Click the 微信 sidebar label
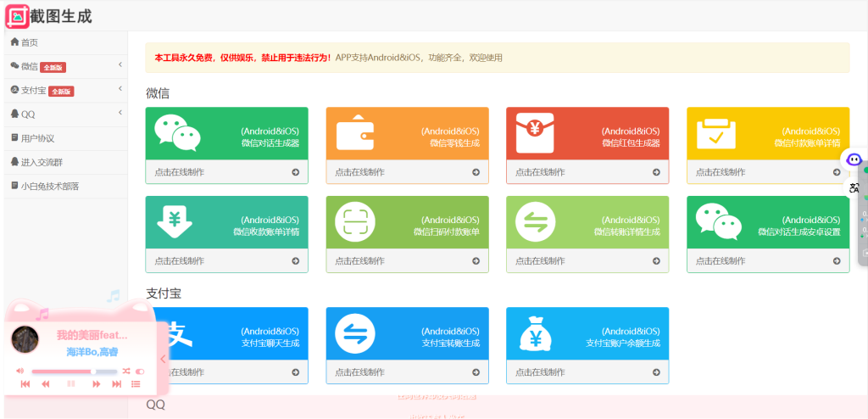The width and height of the screenshot is (868, 419). point(30,66)
